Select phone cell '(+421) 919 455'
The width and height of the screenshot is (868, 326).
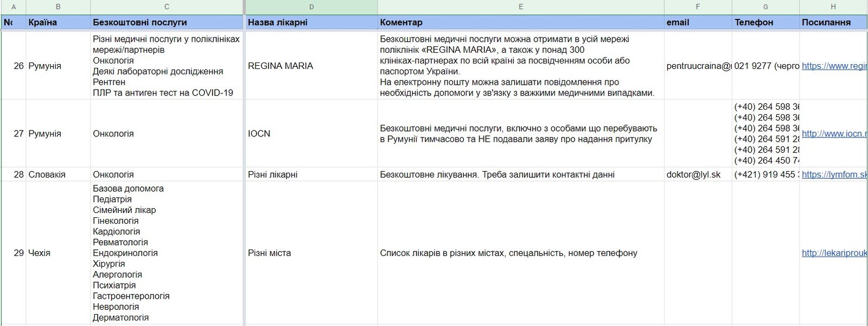click(x=765, y=174)
